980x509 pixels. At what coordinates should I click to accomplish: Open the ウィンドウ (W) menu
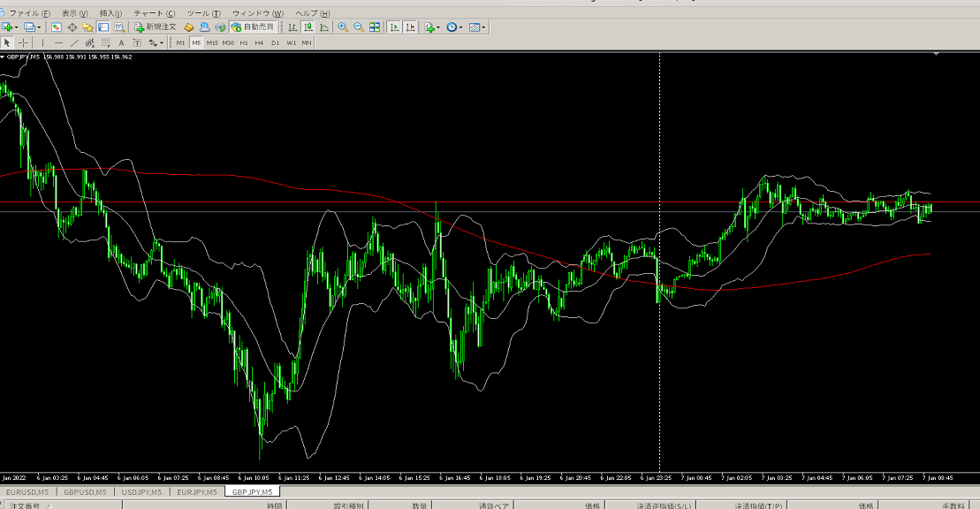[x=258, y=13]
